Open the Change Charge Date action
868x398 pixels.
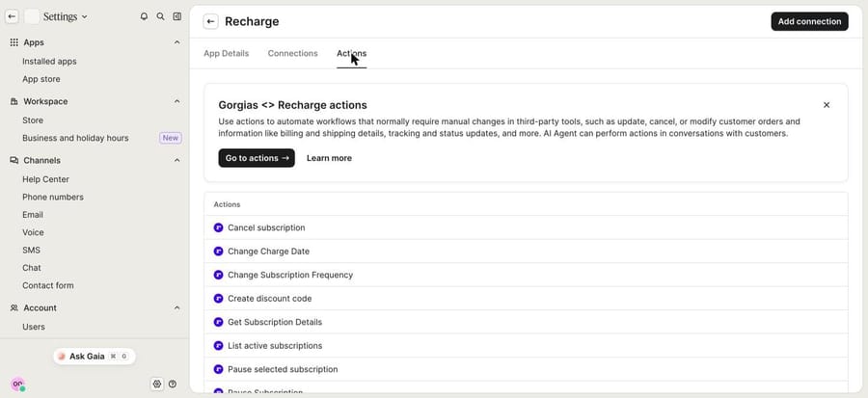(x=526, y=251)
